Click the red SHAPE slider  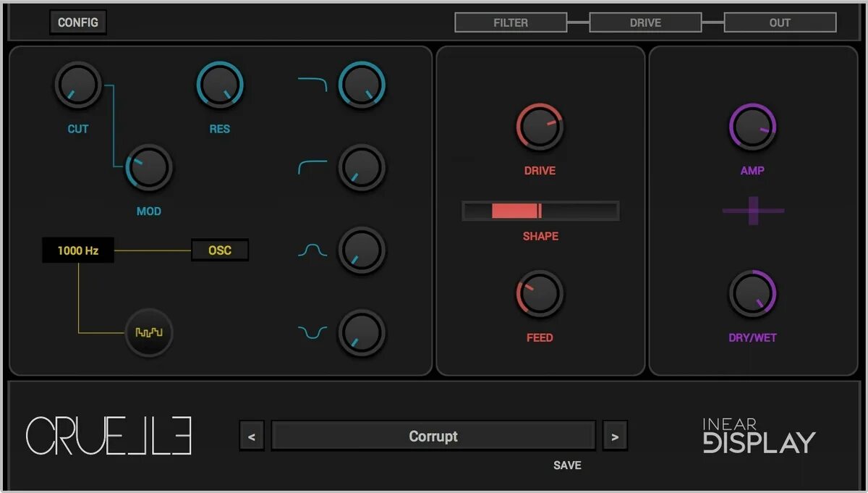tap(540, 211)
